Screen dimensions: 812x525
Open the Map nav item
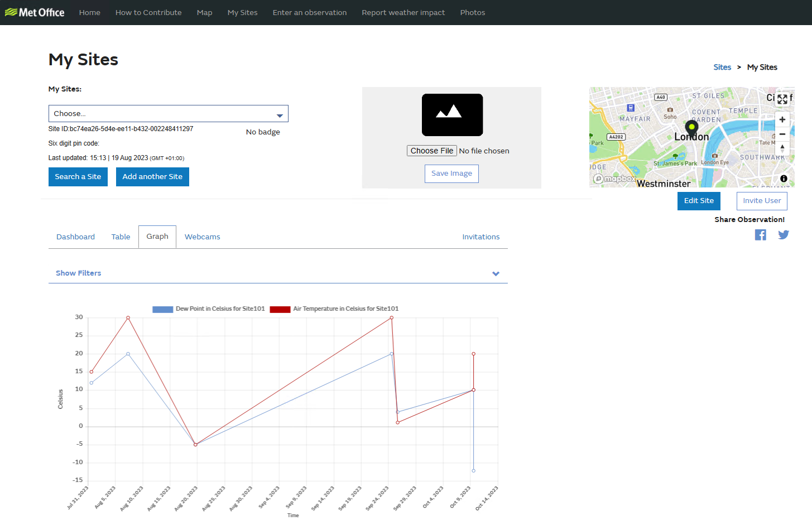pos(204,12)
